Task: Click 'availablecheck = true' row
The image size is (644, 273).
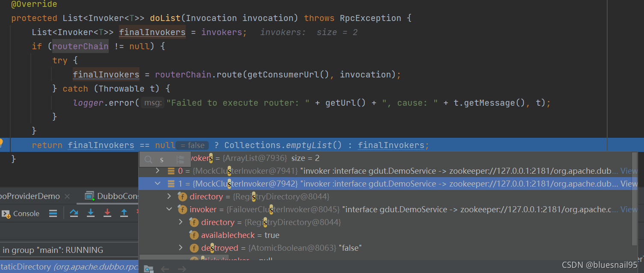Action: 240,235
